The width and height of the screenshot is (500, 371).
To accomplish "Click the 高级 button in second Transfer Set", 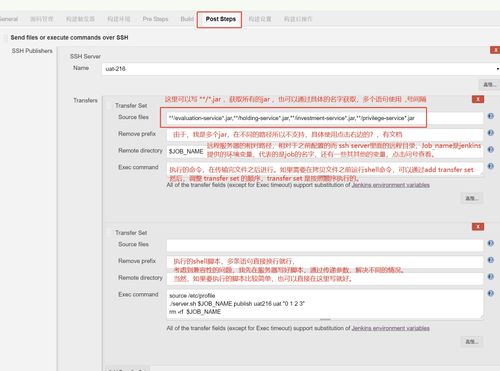I will pos(472,342).
